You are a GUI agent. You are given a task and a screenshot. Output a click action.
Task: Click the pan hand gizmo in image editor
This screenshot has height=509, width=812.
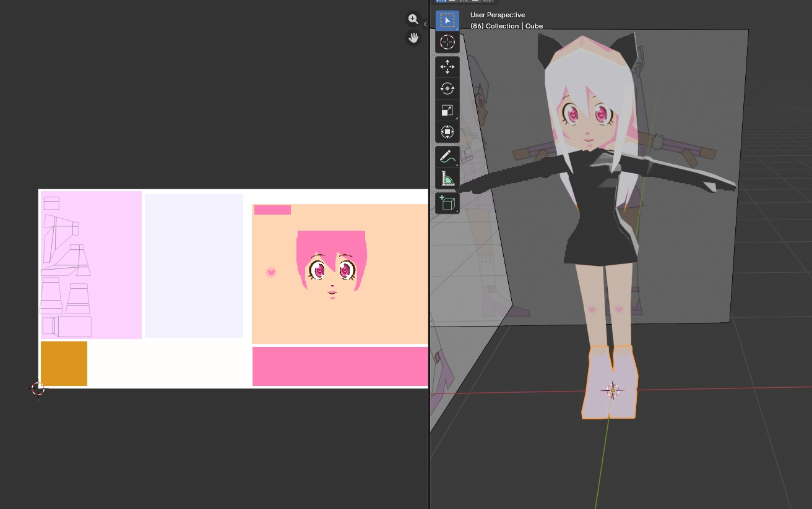click(x=413, y=38)
